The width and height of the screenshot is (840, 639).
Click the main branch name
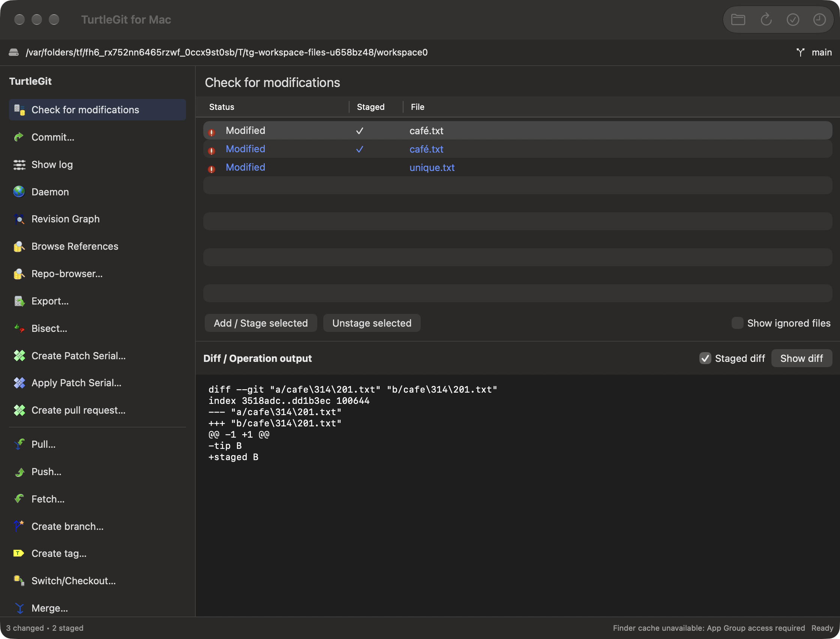pos(822,52)
